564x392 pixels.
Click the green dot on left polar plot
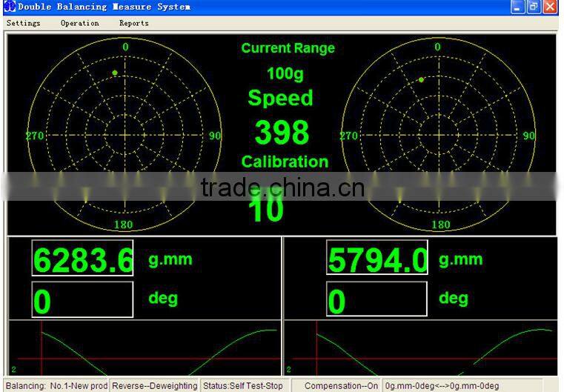point(115,73)
